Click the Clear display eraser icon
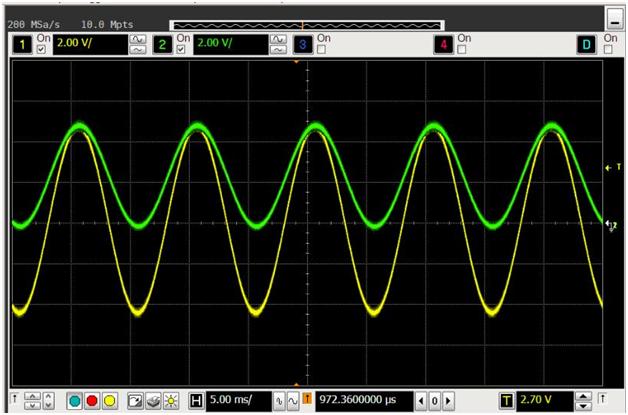 click(153, 400)
